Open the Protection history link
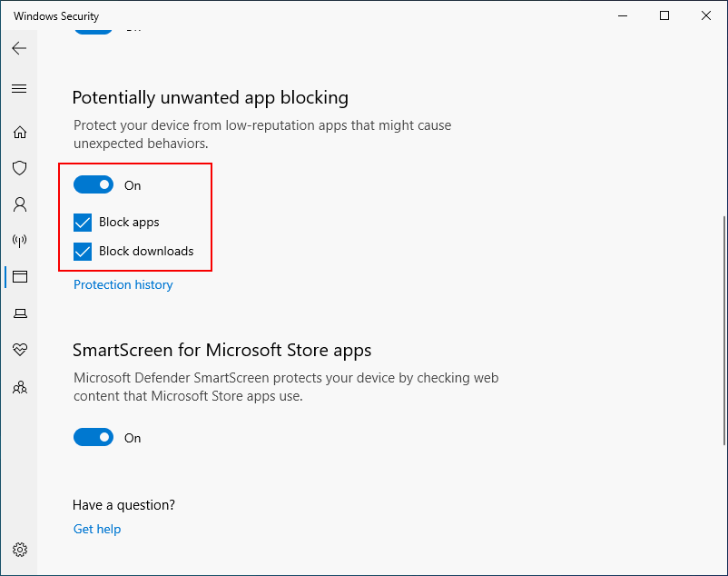This screenshot has width=728, height=576. pos(123,284)
